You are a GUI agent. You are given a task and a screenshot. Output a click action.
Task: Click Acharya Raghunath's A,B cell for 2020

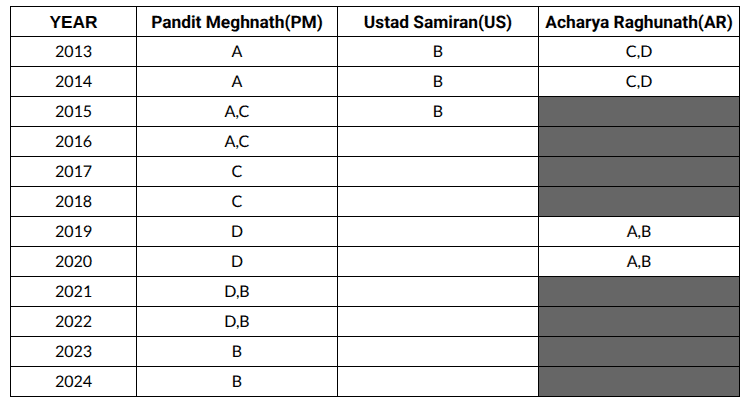638,262
